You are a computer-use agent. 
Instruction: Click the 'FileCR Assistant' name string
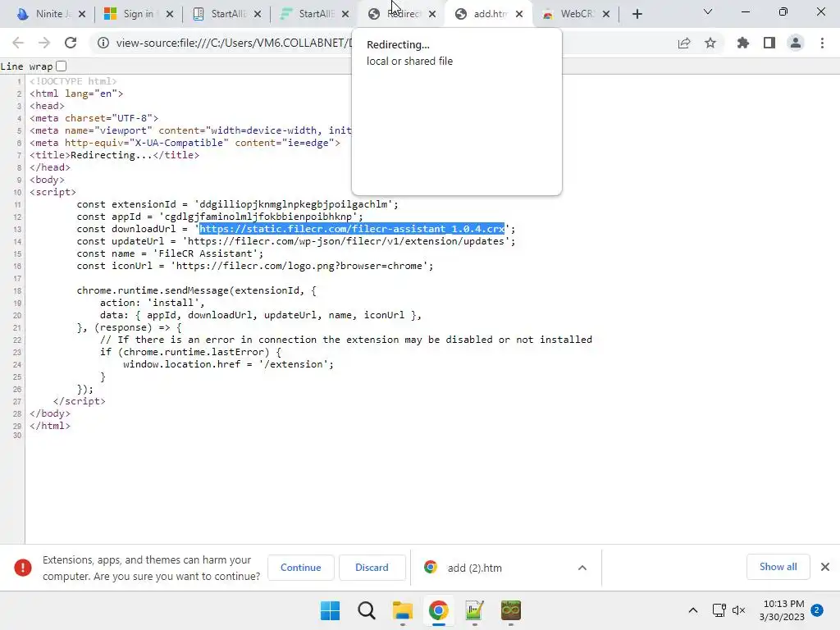point(206,253)
